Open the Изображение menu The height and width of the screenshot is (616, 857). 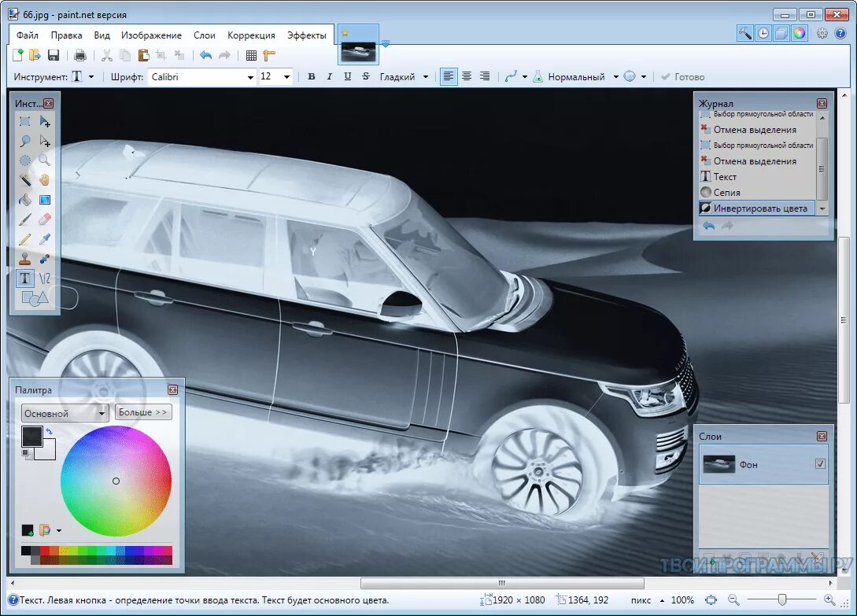tap(151, 35)
